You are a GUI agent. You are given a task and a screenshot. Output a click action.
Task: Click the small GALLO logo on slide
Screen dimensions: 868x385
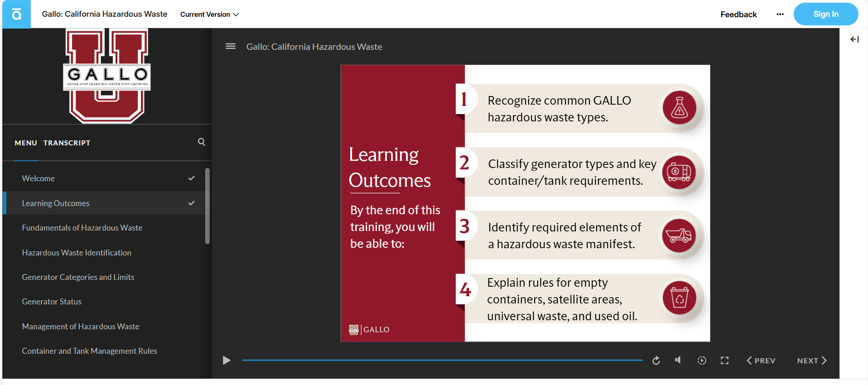point(369,329)
